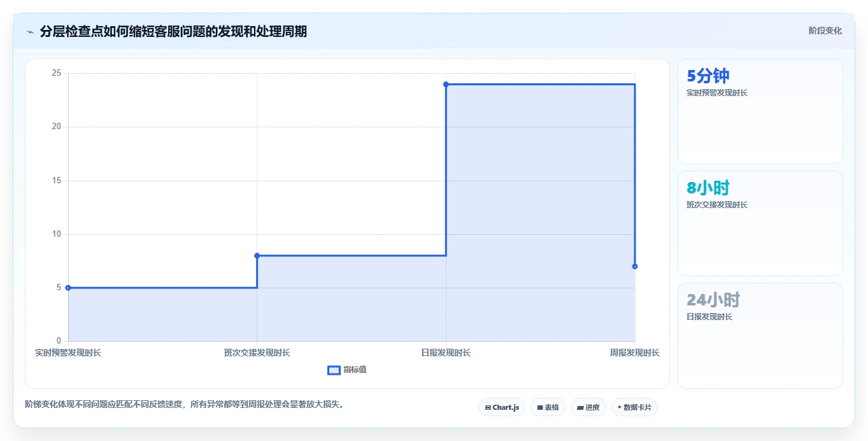The width and height of the screenshot is (868, 441).
Task: Click the 表格 tag icon
Action: [x=540, y=407]
